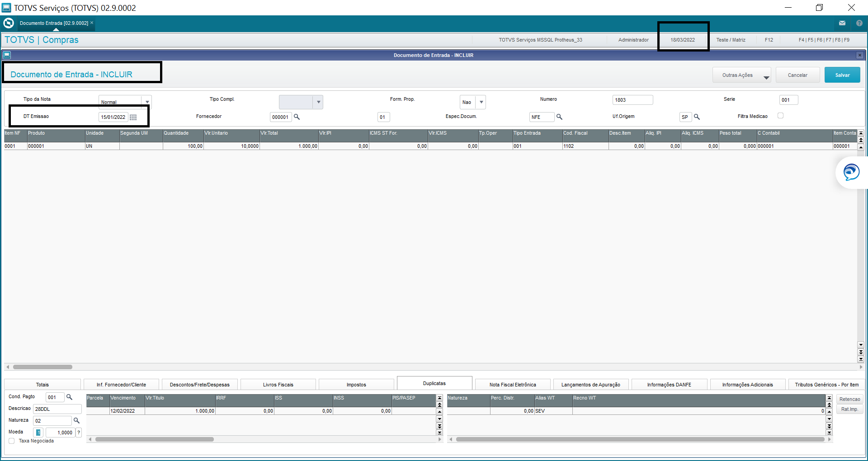Screen dimensions: 868x461
Task: Click the Serie input field
Action: click(x=788, y=100)
